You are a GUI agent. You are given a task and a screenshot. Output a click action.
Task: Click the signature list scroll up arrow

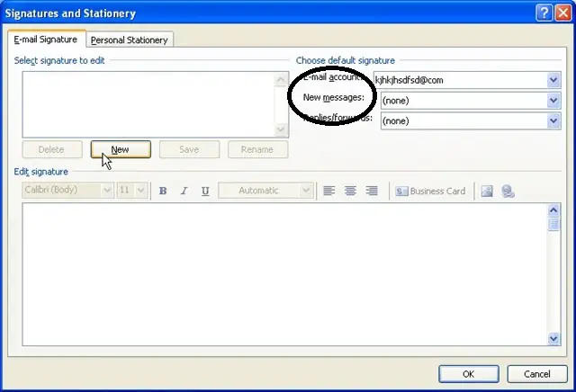(x=281, y=80)
